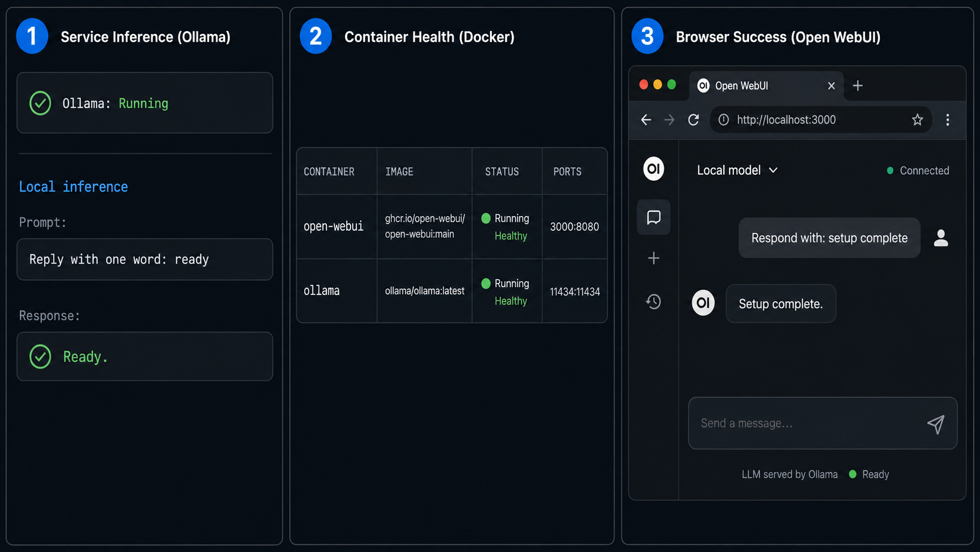Click the browser forward arrow
Viewport: 980px width, 552px height.
point(669,120)
